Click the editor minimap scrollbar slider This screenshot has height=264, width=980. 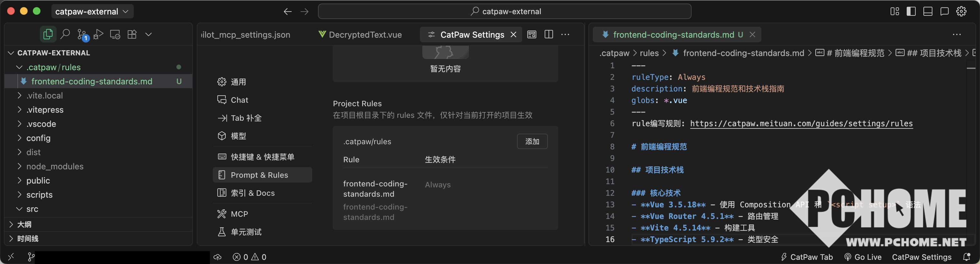971,68
